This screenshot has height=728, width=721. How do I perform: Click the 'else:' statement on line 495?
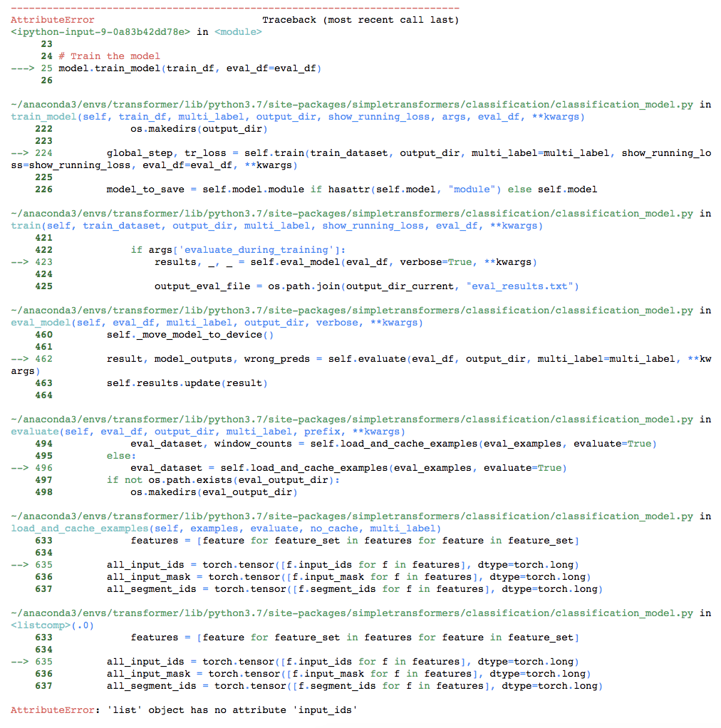(121, 455)
